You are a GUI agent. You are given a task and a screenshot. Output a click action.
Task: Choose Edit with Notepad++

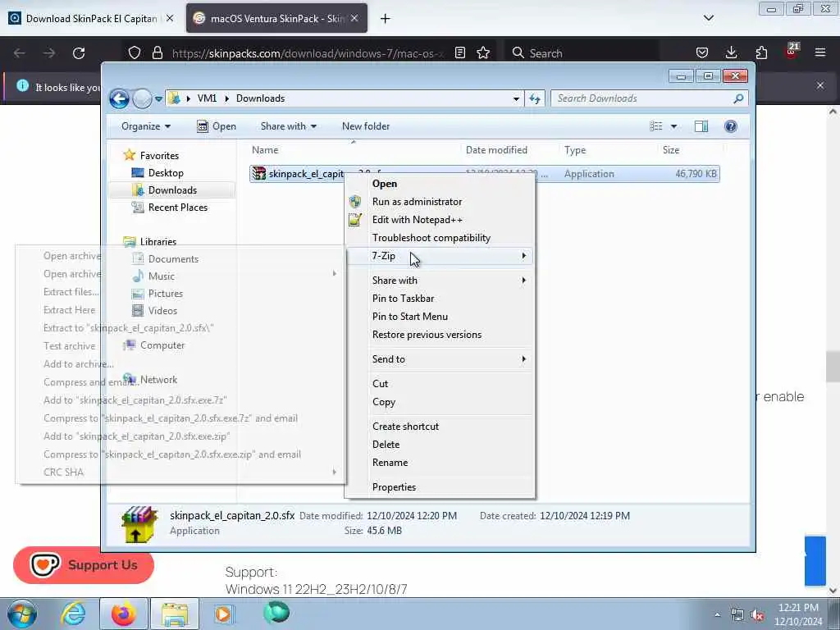point(440,220)
